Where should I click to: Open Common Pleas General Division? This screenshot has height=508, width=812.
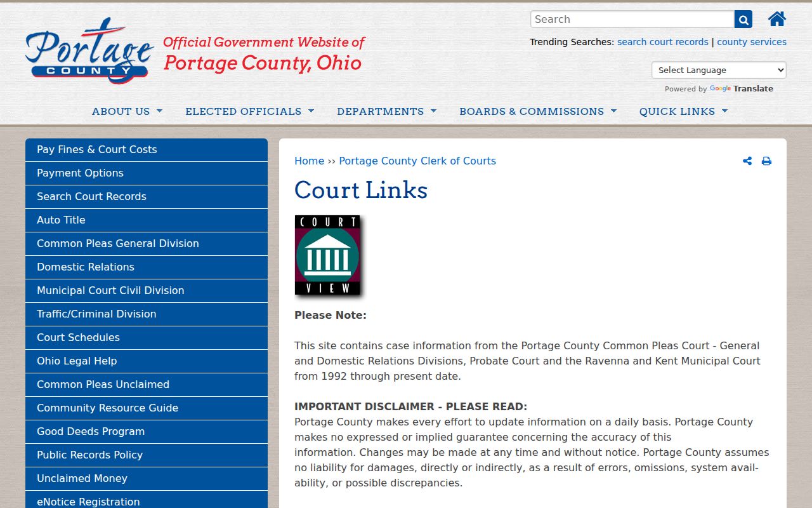tap(147, 244)
